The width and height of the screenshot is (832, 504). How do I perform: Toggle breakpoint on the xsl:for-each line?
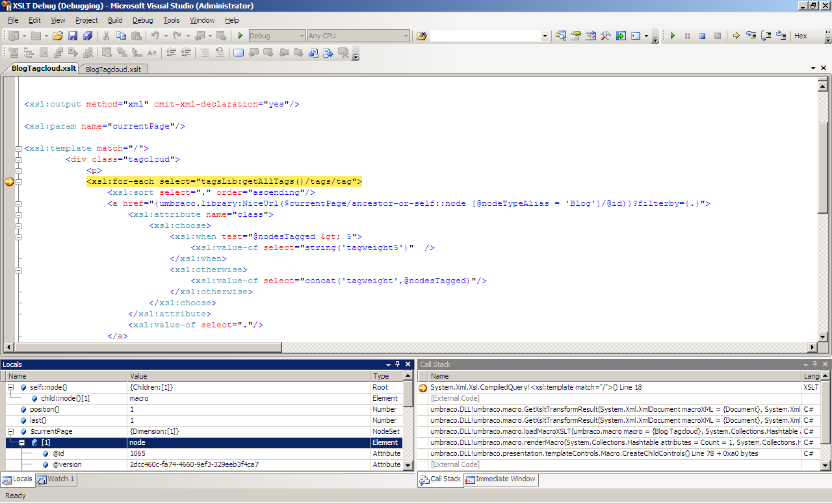[x=8, y=182]
